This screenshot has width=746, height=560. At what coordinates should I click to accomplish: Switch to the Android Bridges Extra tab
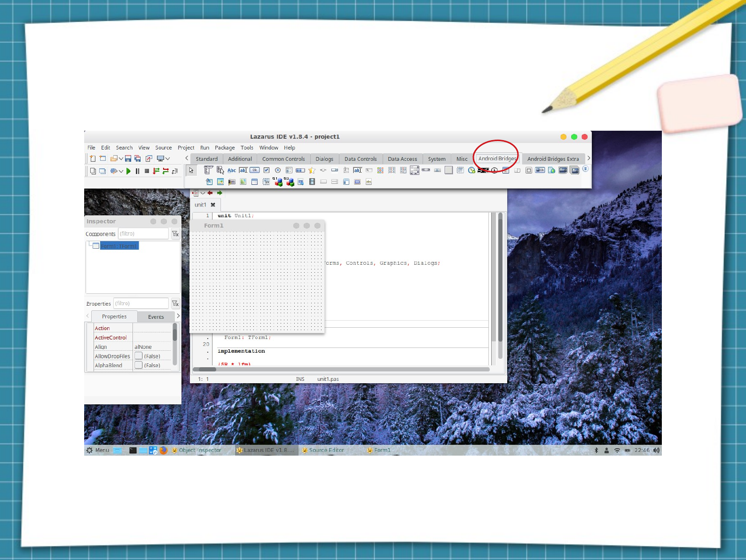pyautogui.click(x=553, y=159)
